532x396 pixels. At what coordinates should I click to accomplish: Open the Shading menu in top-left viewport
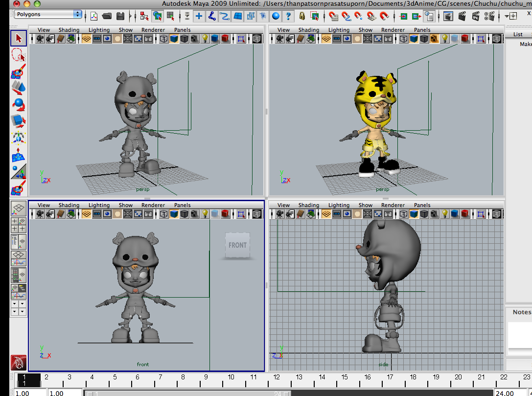(x=69, y=30)
